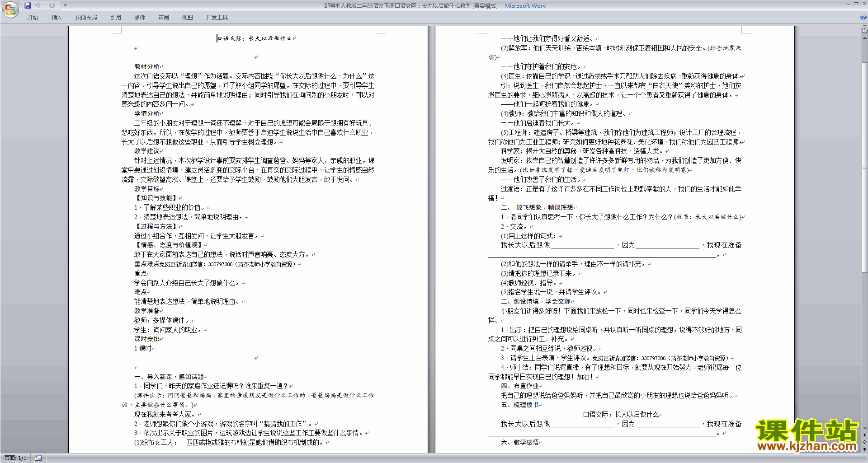Click the line 1．了解某些职业的价值。
This screenshot has height=463, width=868.
point(170,207)
